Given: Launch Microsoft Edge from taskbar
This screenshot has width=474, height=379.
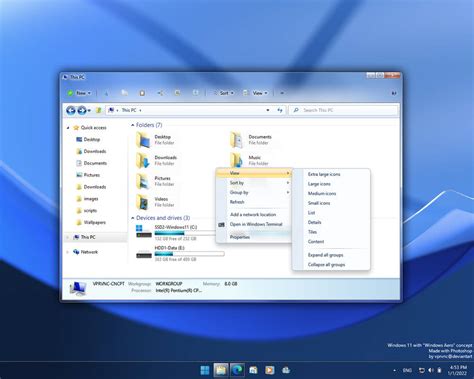Looking at the screenshot, I should click(237, 370).
